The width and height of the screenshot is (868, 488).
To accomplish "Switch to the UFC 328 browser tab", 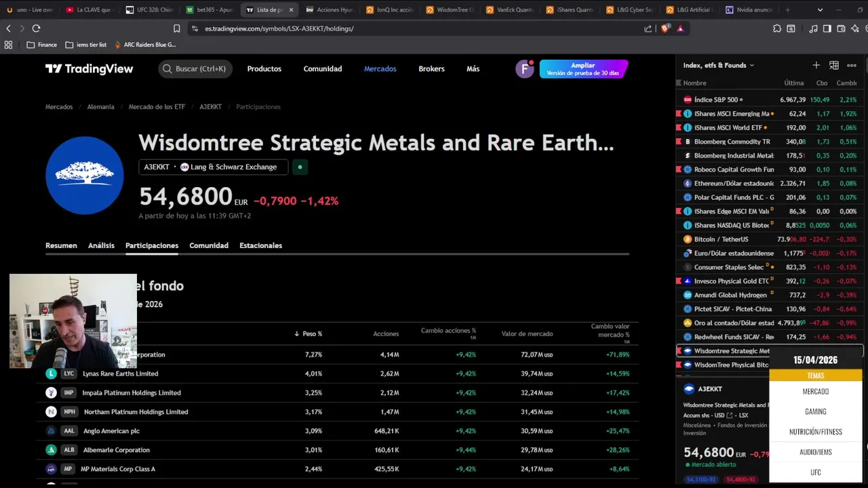I will (150, 10).
